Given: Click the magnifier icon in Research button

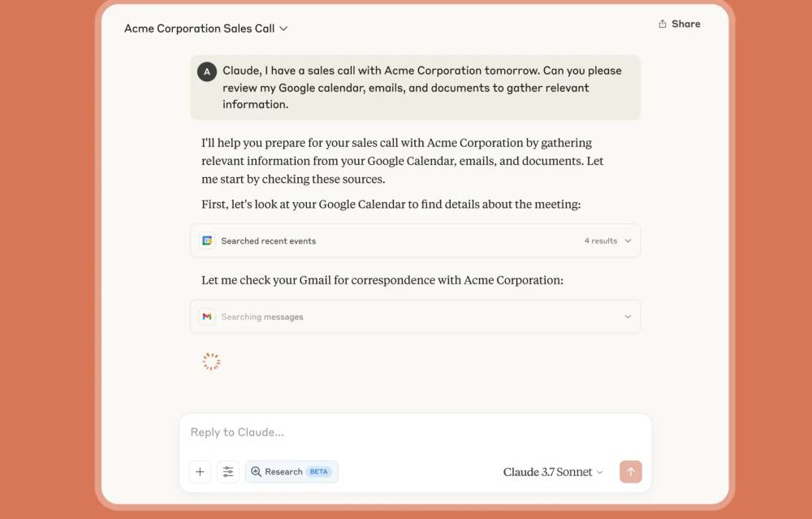Looking at the screenshot, I should click(256, 472).
